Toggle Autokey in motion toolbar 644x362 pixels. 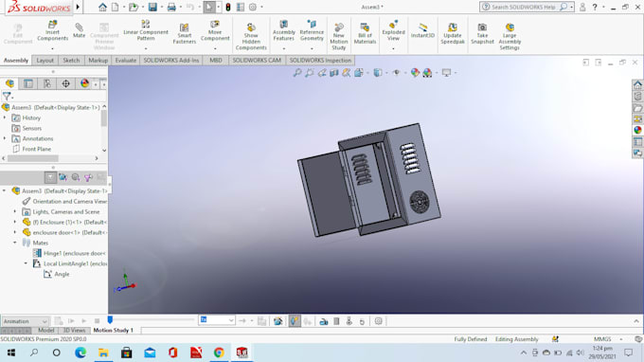295,321
